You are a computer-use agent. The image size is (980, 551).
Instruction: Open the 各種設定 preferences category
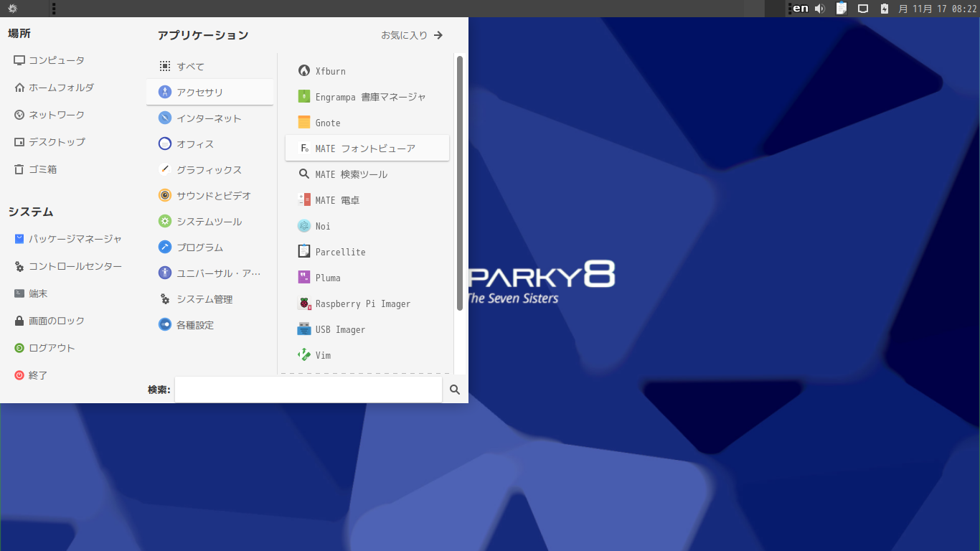(x=209, y=325)
